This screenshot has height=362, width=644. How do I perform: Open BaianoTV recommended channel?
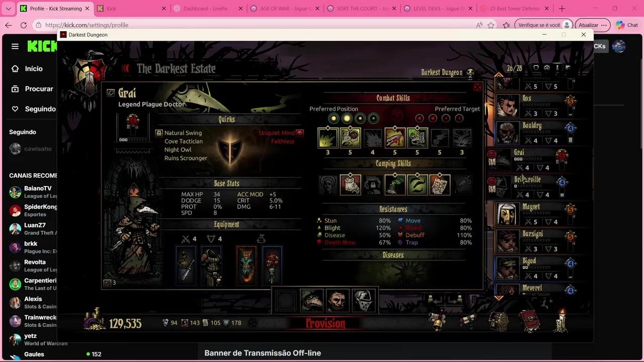33,192
